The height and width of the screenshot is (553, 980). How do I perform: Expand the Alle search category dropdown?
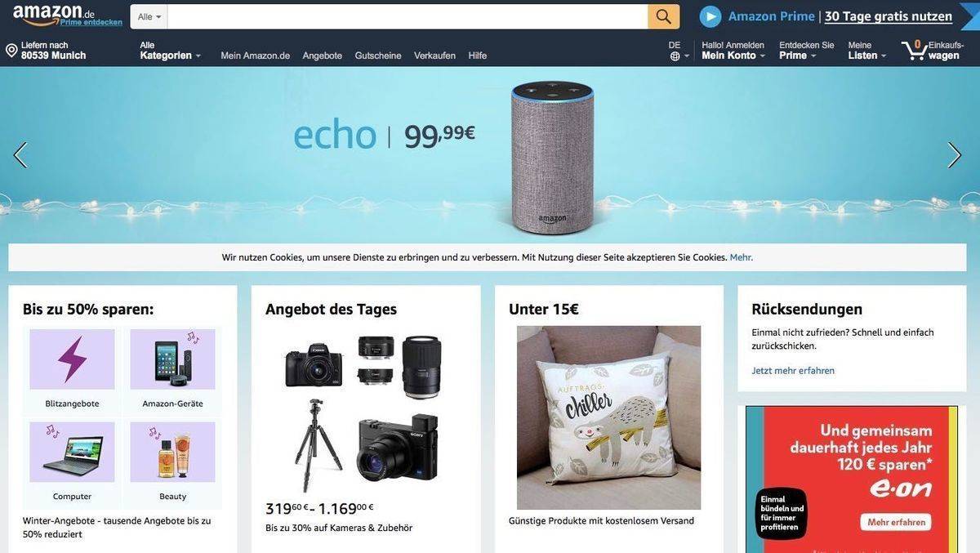(149, 16)
